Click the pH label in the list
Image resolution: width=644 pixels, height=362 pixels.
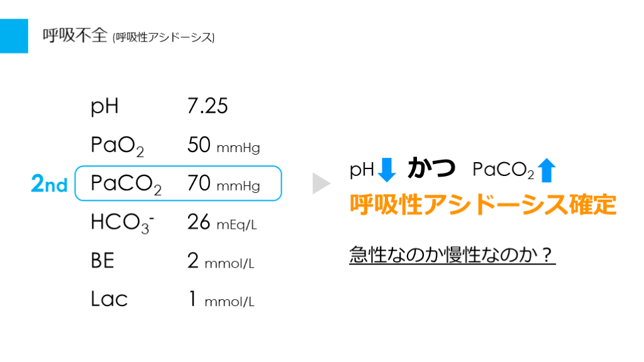coord(104,107)
